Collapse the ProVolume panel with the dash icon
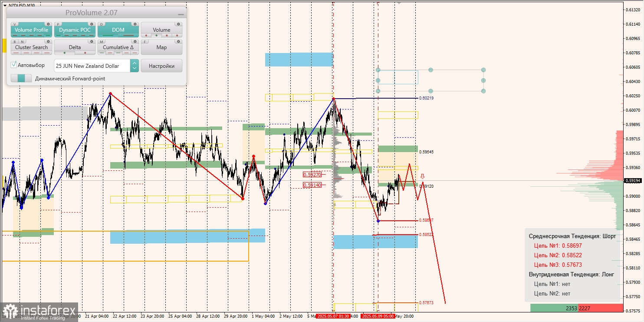This screenshot has height=322, width=644. [181, 14]
